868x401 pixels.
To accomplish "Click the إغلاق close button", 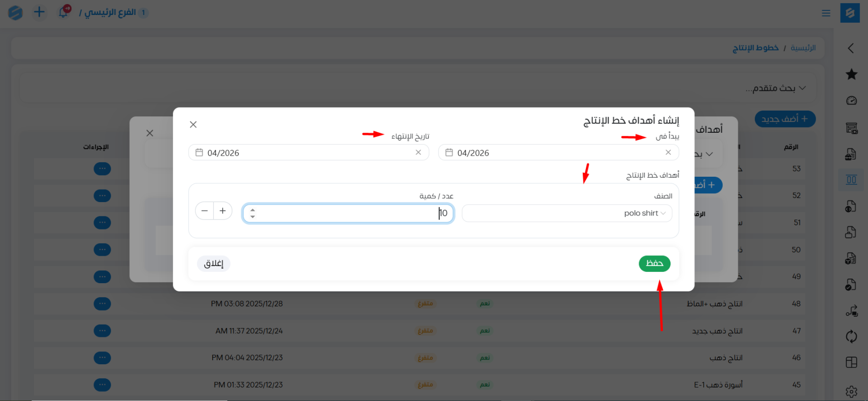I will pos(213,264).
